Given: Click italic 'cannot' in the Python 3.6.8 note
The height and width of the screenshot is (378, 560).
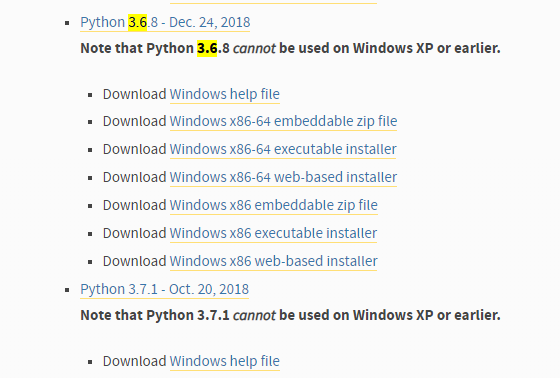Looking at the screenshot, I should (254, 48).
